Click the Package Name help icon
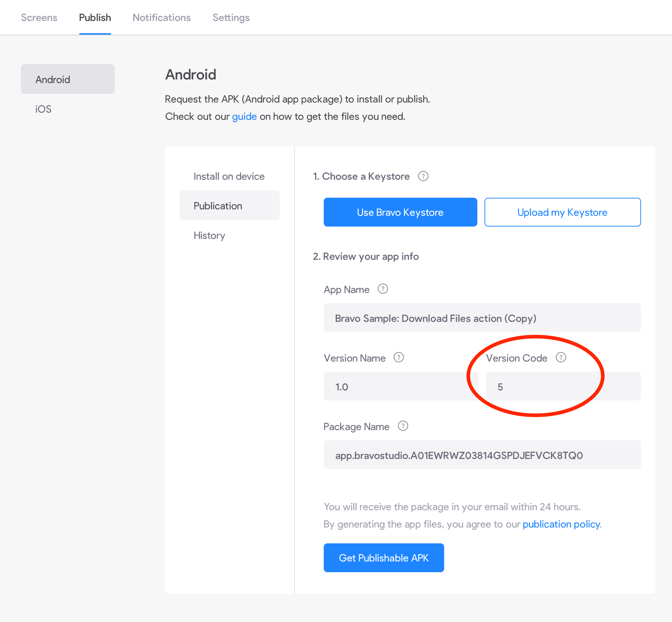The width and height of the screenshot is (672, 622). [403, 426]
